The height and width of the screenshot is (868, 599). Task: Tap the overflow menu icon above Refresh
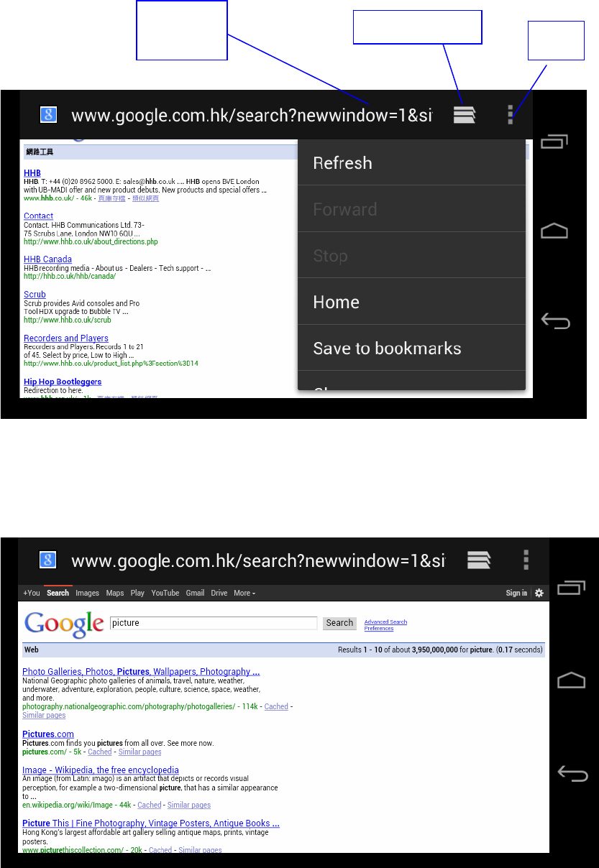tap(510, 115)
